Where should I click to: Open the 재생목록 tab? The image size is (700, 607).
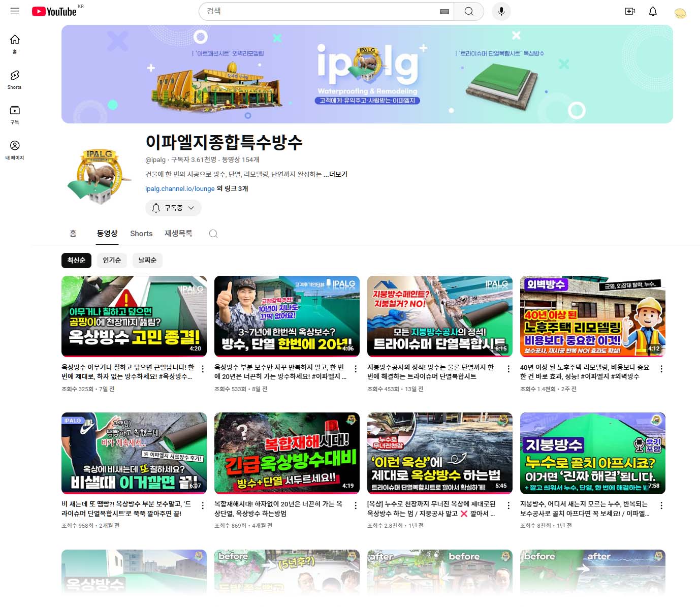coord(178,233)
